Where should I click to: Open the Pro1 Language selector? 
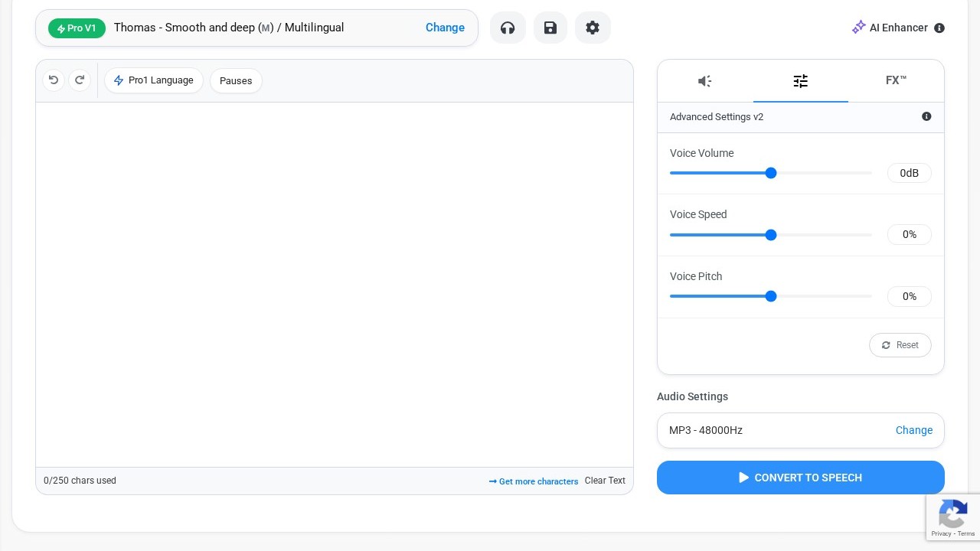coord(154,80)
